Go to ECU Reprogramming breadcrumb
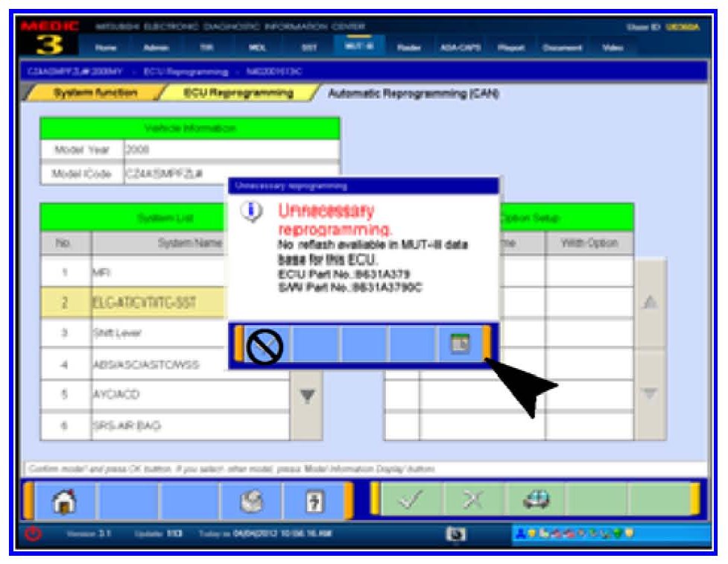The height and width of the screenshot is (564, 728). coord(238,94)
